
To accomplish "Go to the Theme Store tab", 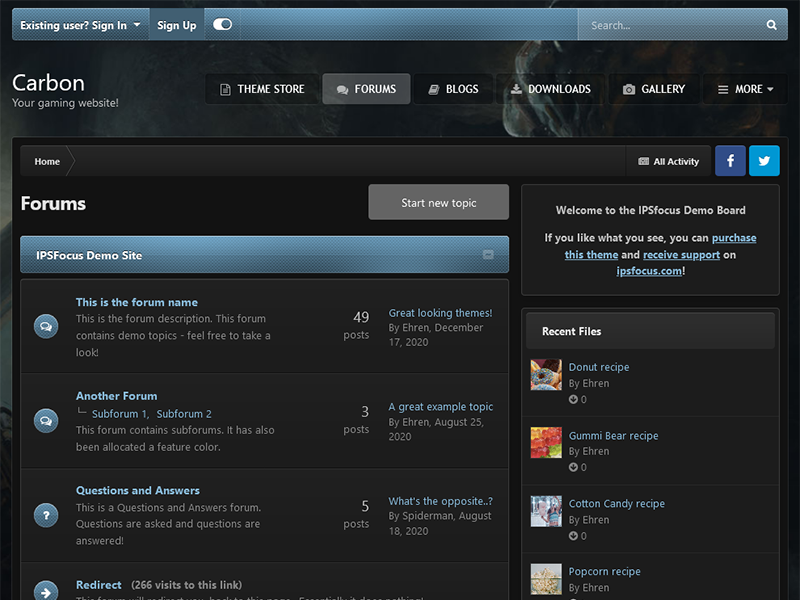I will [262, 89].
